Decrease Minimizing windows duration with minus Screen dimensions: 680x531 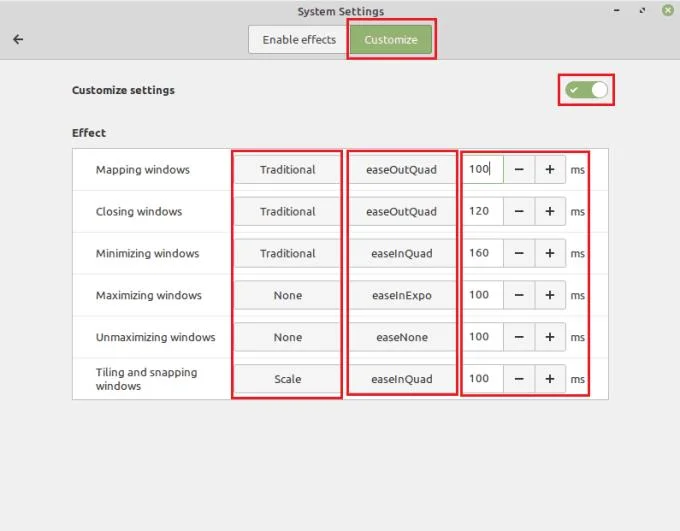519,253
